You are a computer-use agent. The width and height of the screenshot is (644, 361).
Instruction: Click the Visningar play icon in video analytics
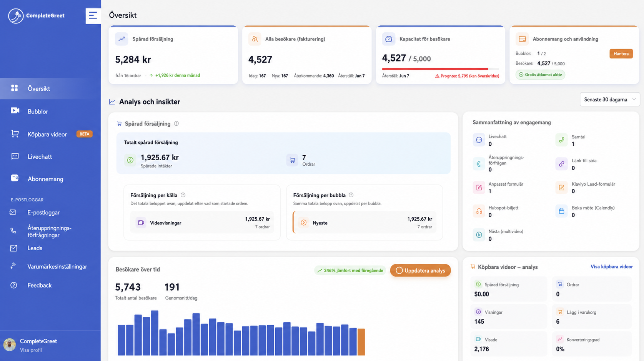[x=478, y=312]
